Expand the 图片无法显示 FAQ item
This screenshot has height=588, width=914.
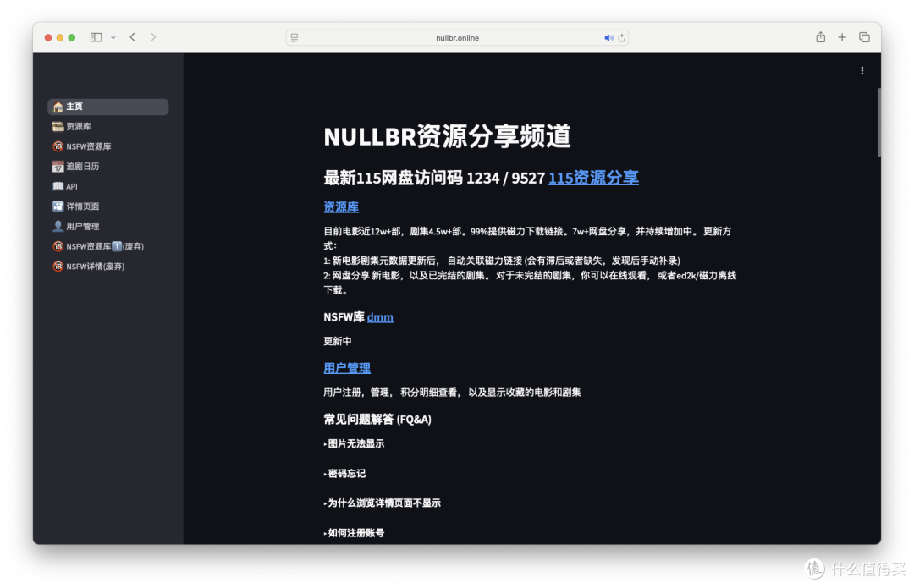point(354,443)
